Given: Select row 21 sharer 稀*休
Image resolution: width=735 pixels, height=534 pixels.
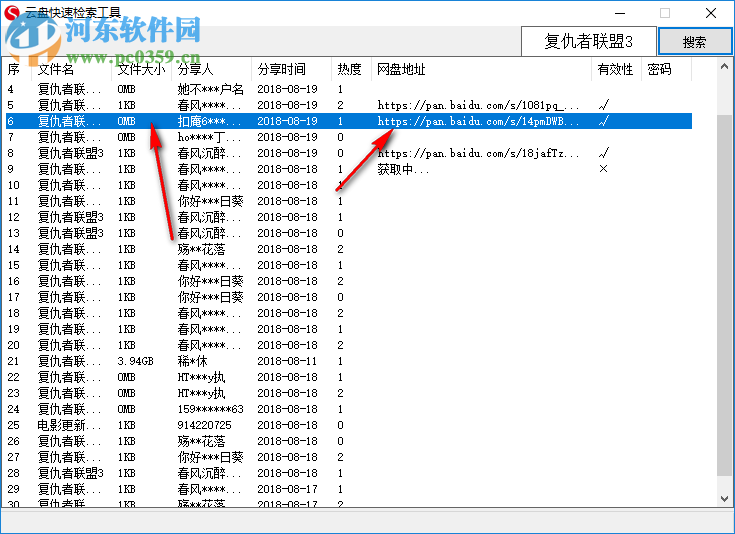Looking at the screenshot, I should 192,361.
